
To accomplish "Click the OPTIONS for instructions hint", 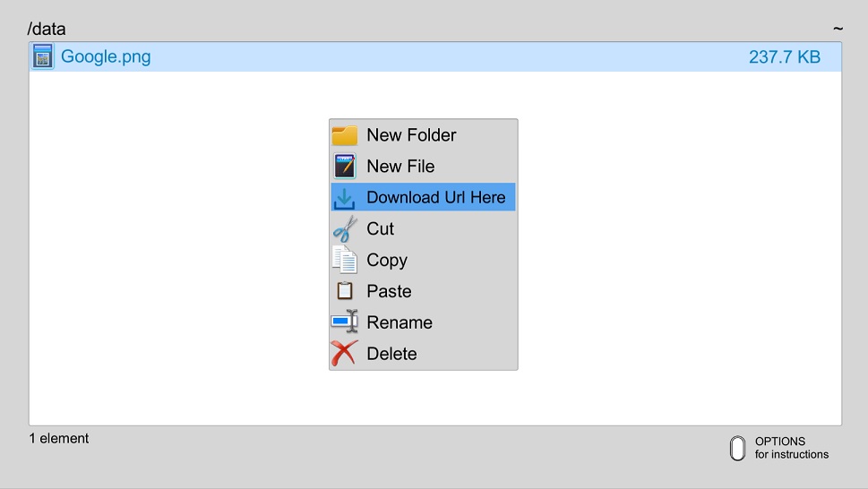I will coord(779,448).
